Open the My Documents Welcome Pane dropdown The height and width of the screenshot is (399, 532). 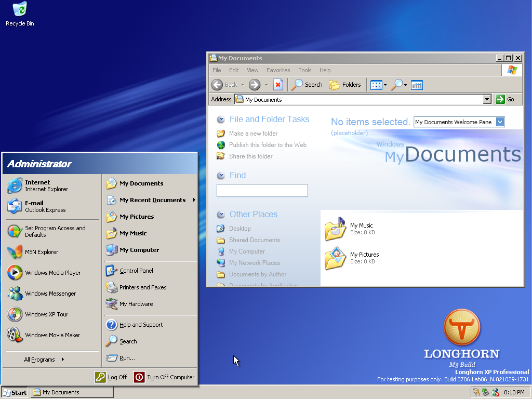(x=500, y=122)
